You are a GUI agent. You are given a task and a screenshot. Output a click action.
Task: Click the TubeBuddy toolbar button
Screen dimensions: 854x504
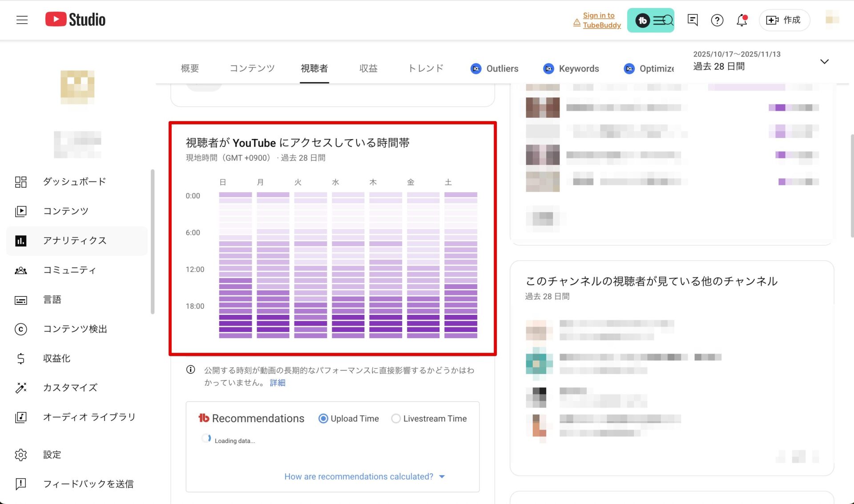coord(650,20)
